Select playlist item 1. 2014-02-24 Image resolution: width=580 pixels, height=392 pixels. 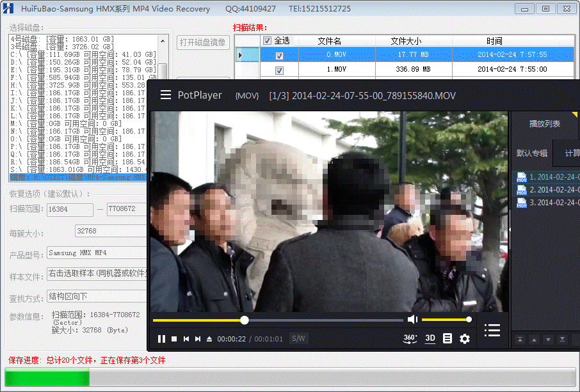547,177
